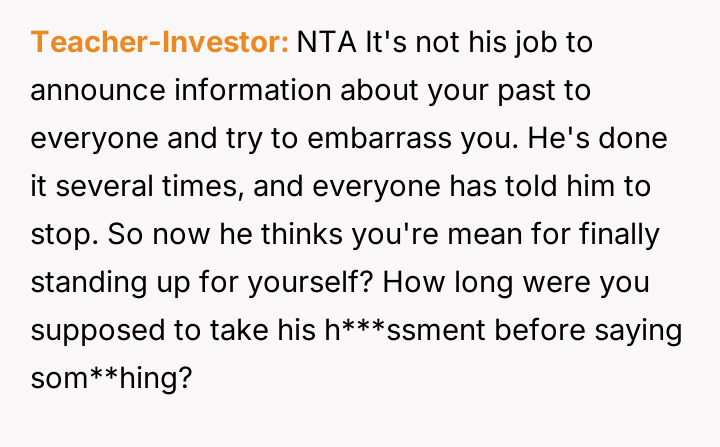Image resolution: width=720 pixels, height=447 pixels.
Task: Open the Teacher-Investor username link
Action: click(x=160, y=44)
